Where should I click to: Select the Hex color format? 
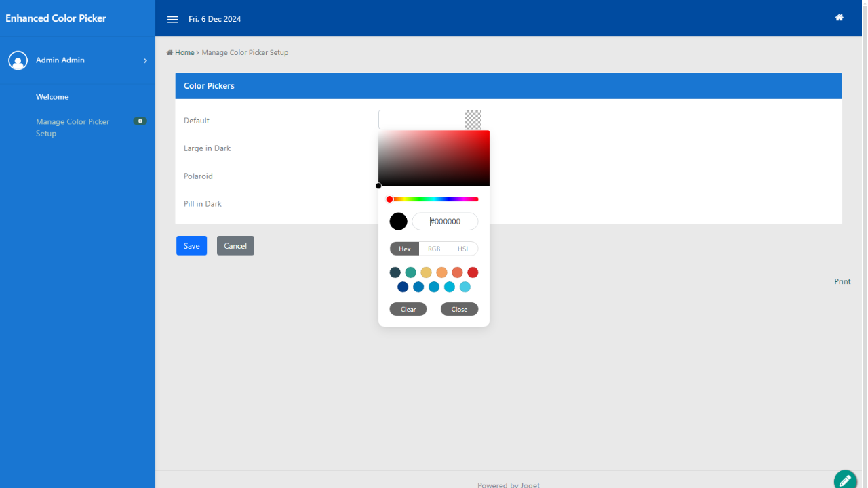[x=405, y=249]
